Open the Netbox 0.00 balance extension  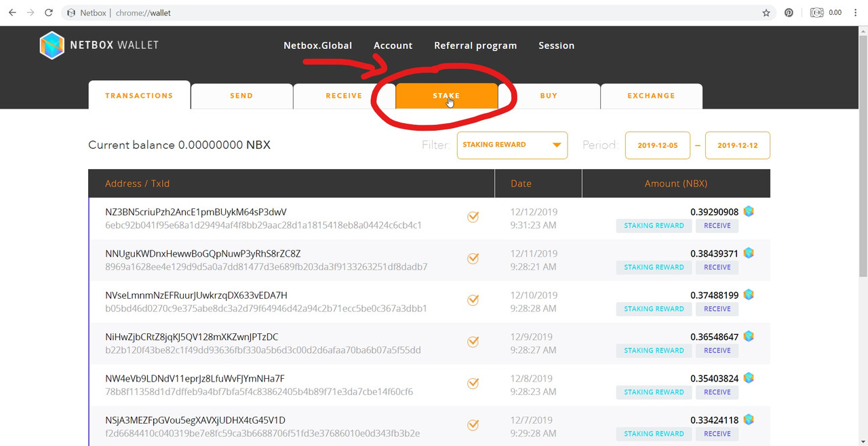pos(825,13)
